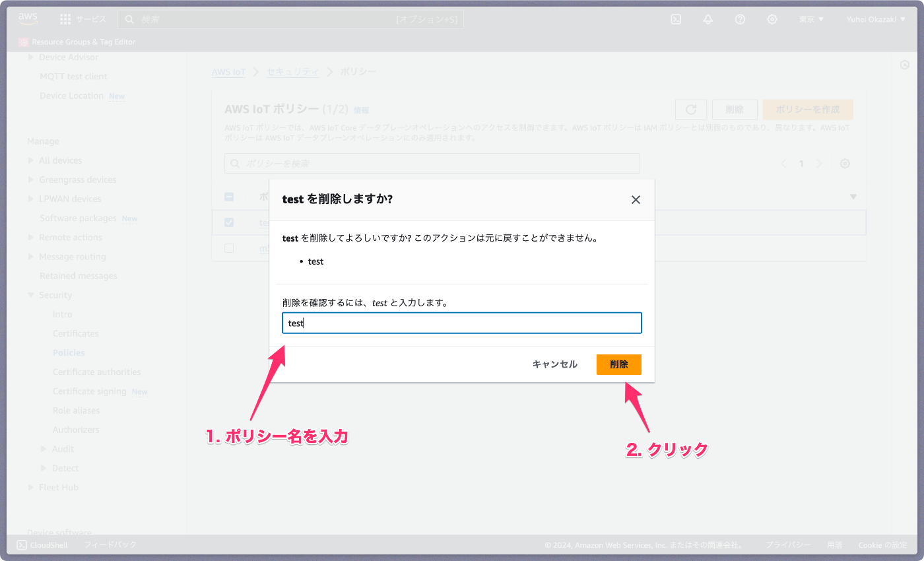Image resolution: width=924 pixels, height=561 pixels.
Task: Open the settings gear in top bar
Action: coord(772,19)
